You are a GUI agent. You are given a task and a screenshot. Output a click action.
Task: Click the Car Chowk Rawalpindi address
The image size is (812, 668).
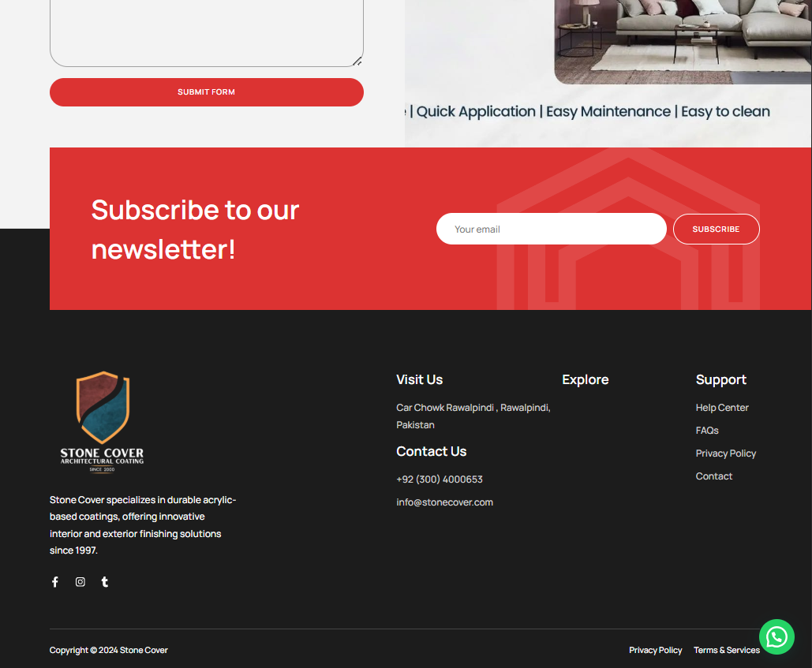[473, 416]
